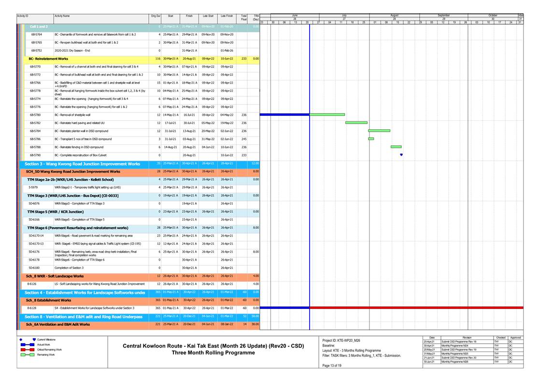555x392 pixels.
Task: Select the green bar for sheetpile wall removal
Action: [327, 115]
